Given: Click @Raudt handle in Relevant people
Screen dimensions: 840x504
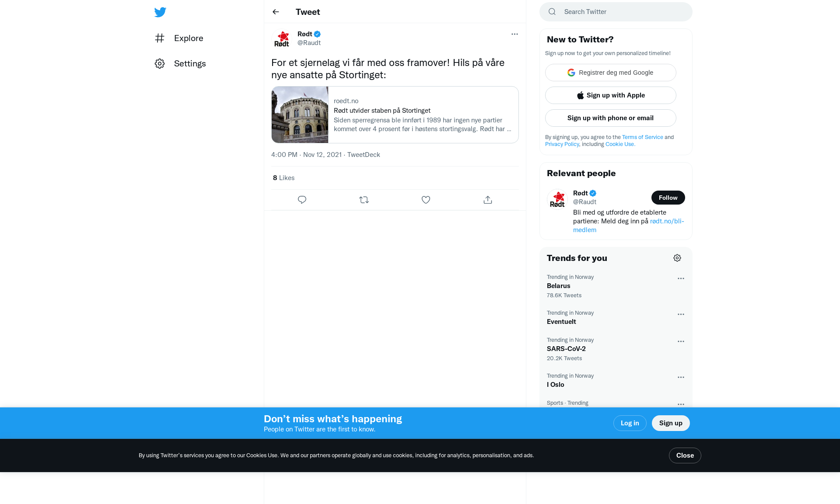Looking at the screenshot, I should (x=584, y=202).
